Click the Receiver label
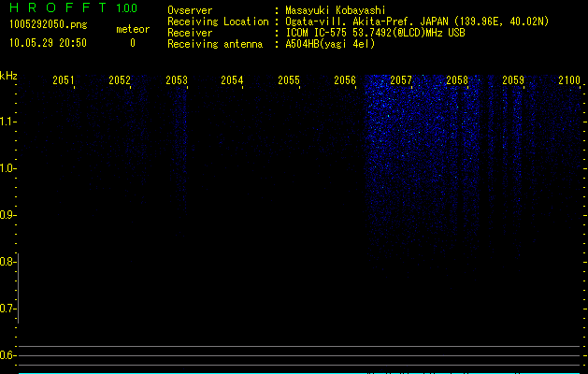Screen dimensions: 588x374 [190, 33]
